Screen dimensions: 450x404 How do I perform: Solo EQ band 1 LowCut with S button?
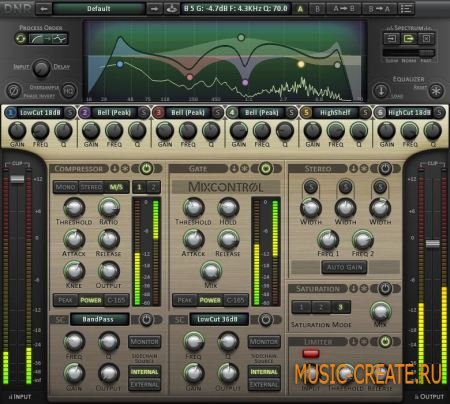(x=70, y=113)
